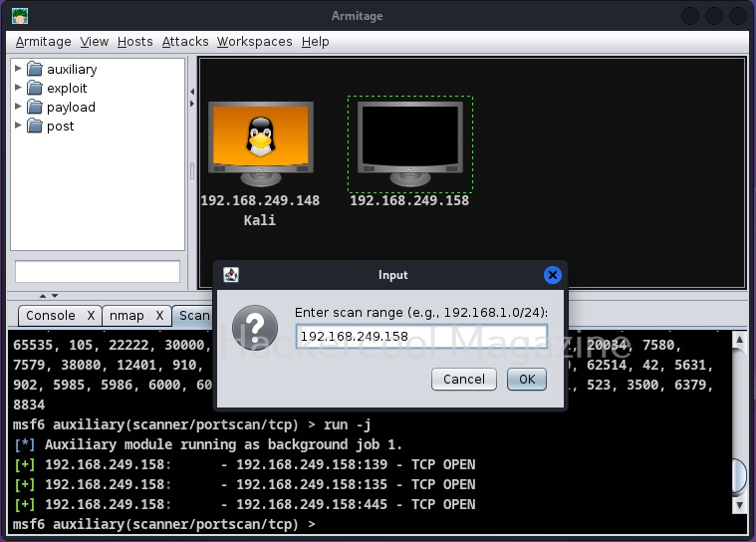
Task: Click the 'payload' tree label
Action: point(71,107)
